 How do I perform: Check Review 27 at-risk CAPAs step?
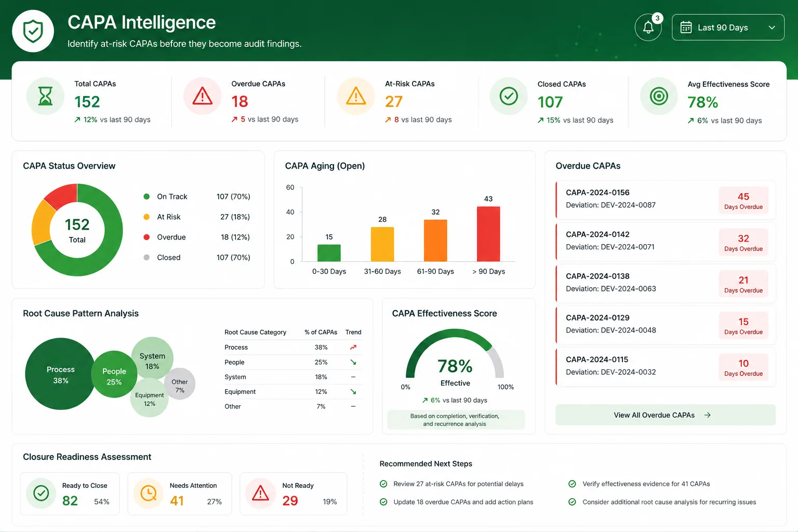[x=383, y=484]
